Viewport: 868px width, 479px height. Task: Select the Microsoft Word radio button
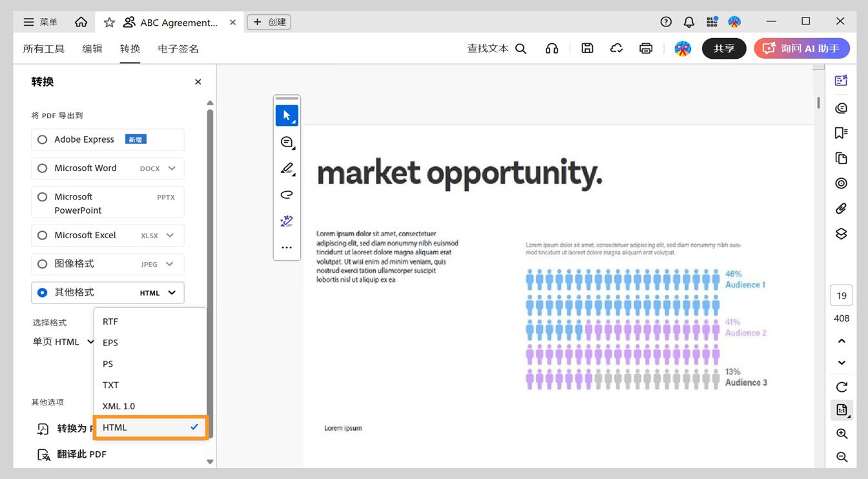tap(43, 168)
